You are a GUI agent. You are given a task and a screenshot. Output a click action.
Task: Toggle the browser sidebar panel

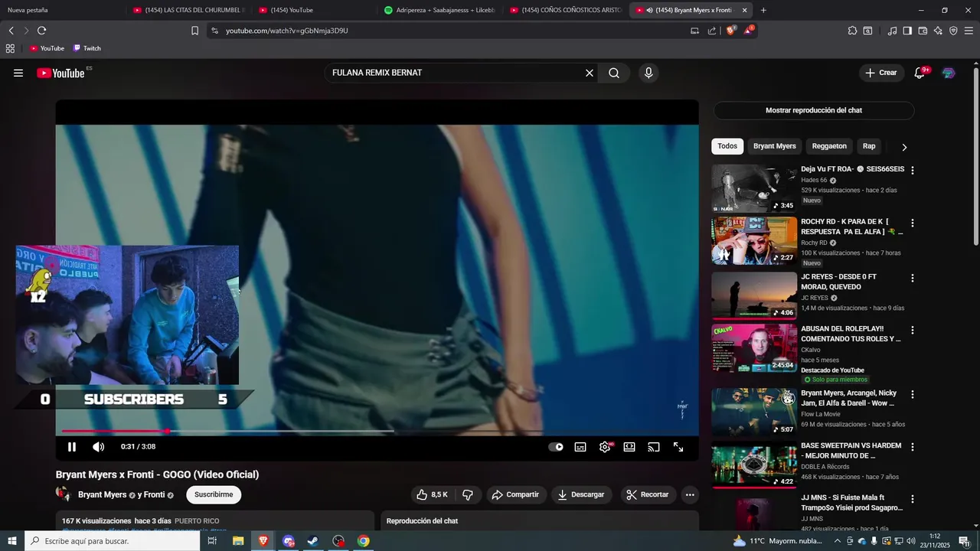coord(907,31)
